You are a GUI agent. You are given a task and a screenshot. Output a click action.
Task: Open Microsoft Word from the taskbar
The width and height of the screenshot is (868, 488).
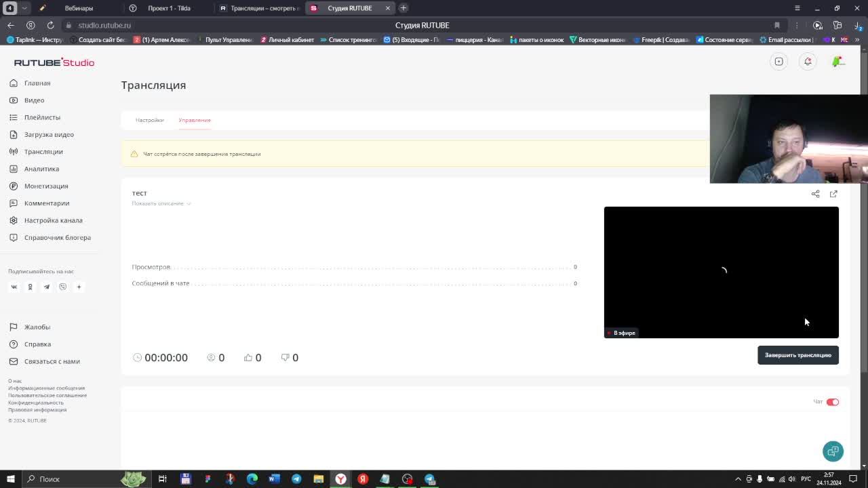point(274,479)
